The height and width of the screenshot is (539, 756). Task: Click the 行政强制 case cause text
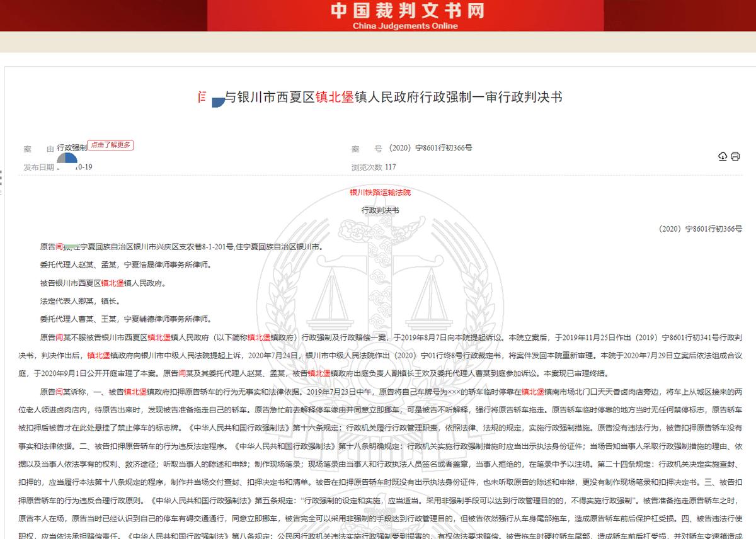[72, 148]
